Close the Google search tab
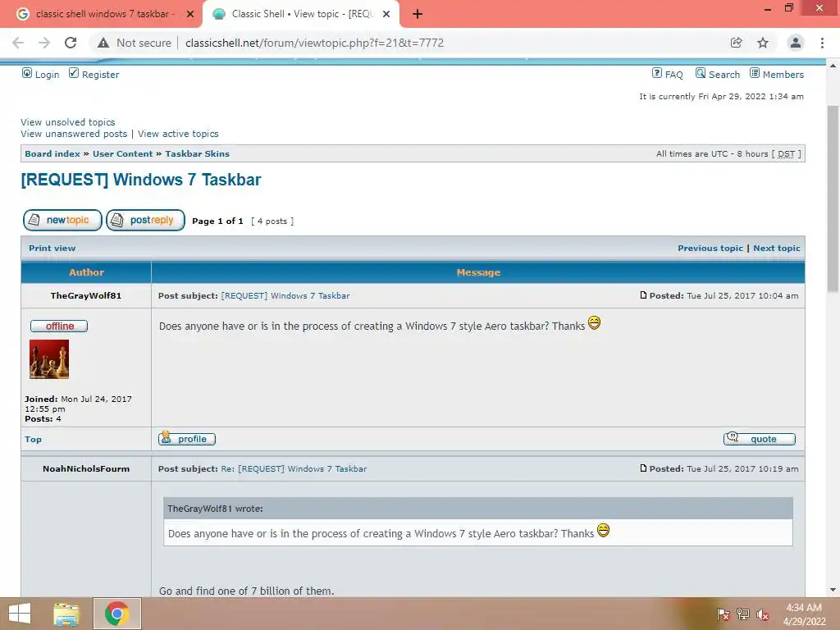This screenshot has width=840, height=630. click(190, 15)
